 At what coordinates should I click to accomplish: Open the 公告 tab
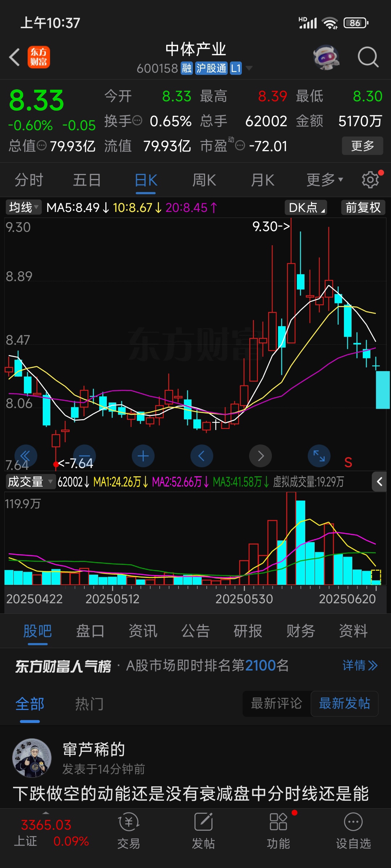coord(195,631)
